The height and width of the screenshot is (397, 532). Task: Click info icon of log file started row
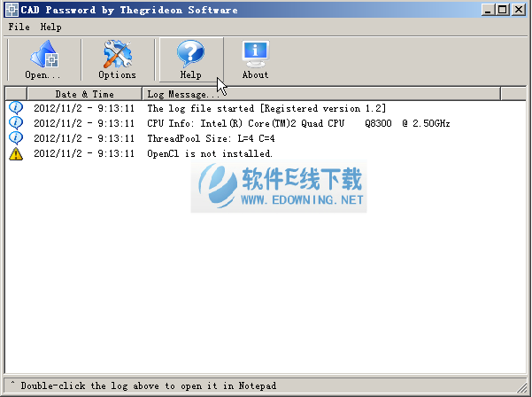[x=16, y=108]
